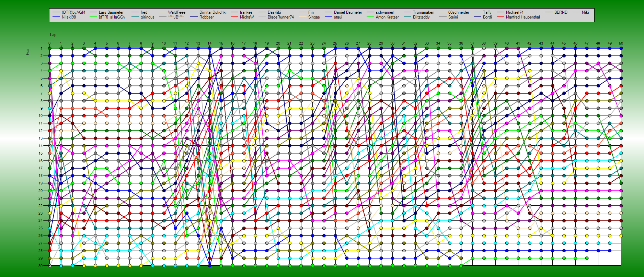Click BERND's olive legend line swatch
644x277 pixels.
click(549, 12)
